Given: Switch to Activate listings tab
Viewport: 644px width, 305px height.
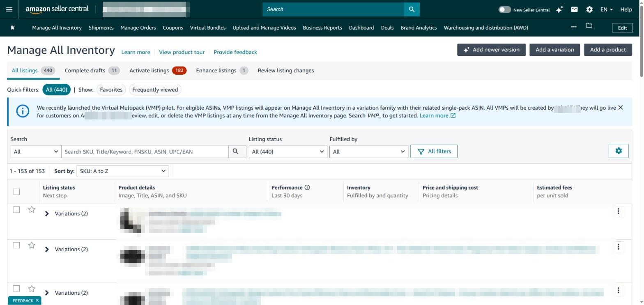Looking at the screenshot, I should click(x=158, y=70).
